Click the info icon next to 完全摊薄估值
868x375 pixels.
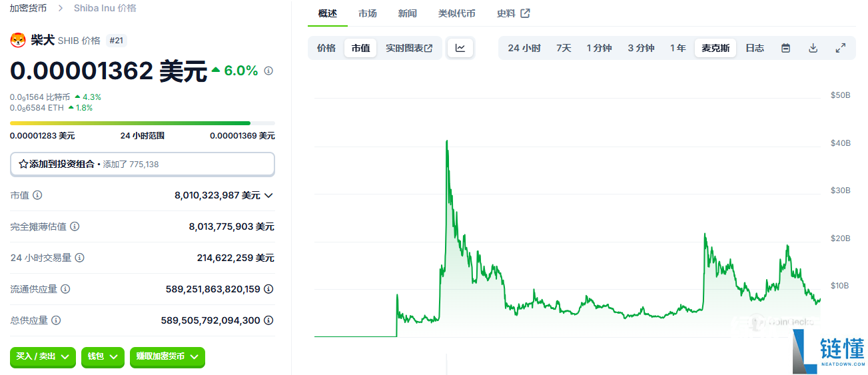tap(75, 226)
